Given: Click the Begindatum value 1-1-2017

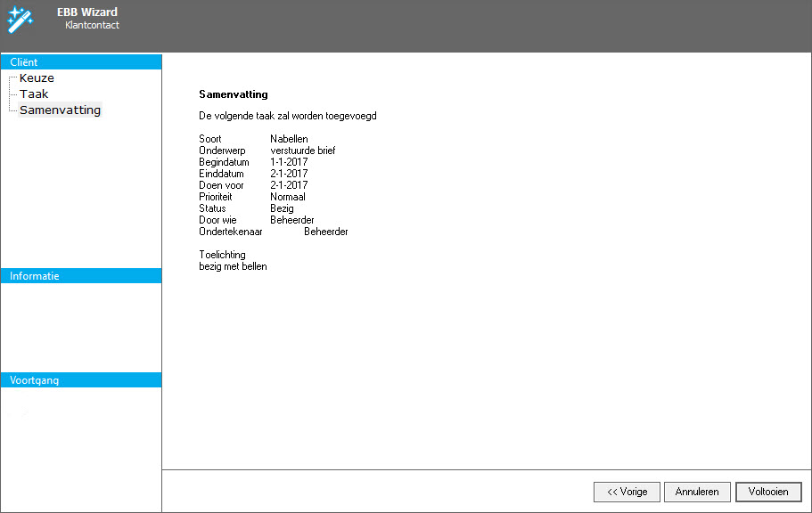Looking at the screenshot, I should (289, 162).
